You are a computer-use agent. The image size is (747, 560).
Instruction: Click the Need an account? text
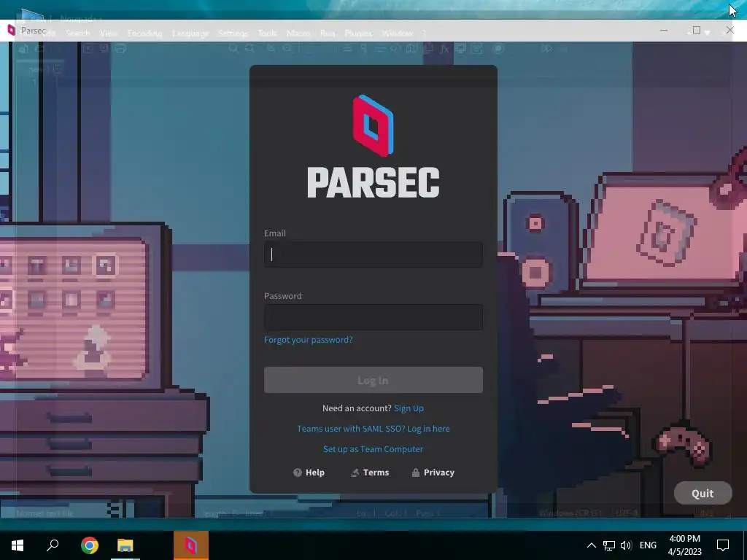tap(357, 408)
